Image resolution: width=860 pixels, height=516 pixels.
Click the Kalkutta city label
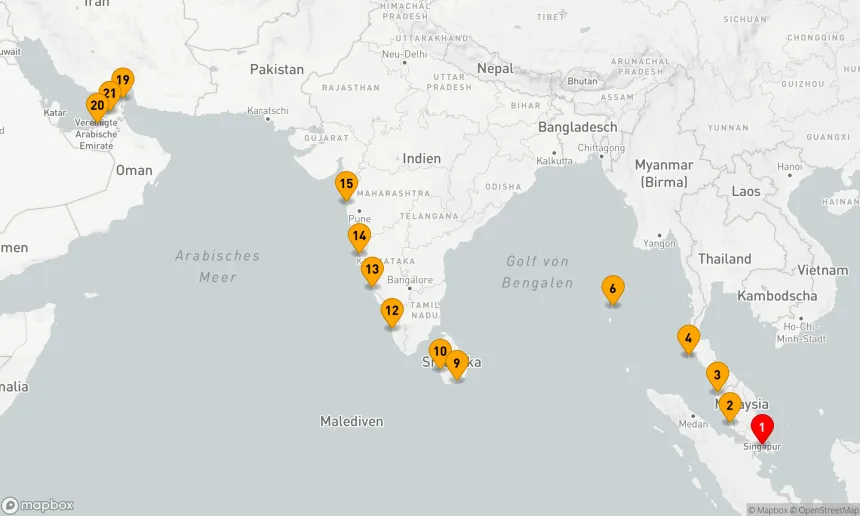[x=555, y=161]
